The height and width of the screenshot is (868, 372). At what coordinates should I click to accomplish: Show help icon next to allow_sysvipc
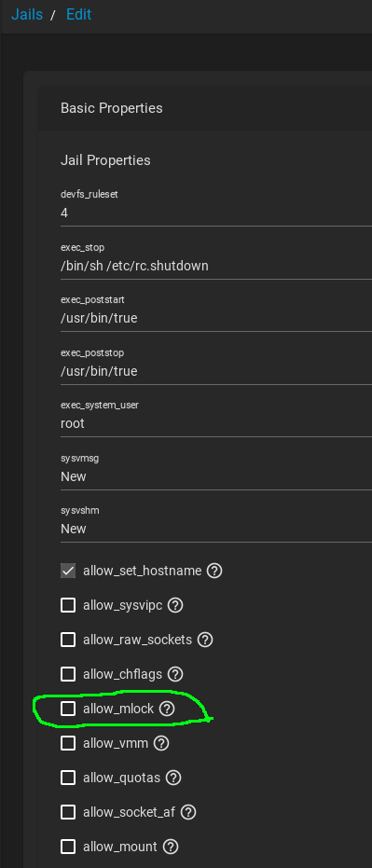[x=175, y=606]
